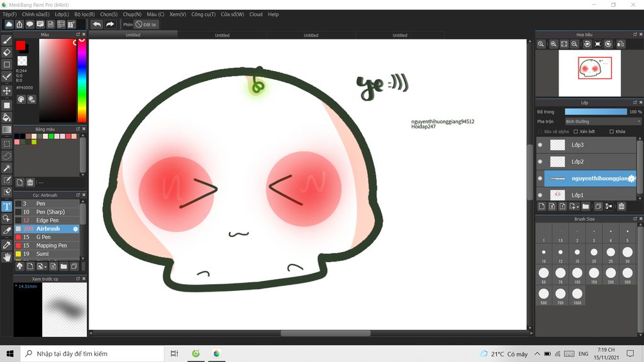Image resolution: width=644 pixels, height=362 pixels.
Task: Select brush size 100 preset
Action: [577, 274]
